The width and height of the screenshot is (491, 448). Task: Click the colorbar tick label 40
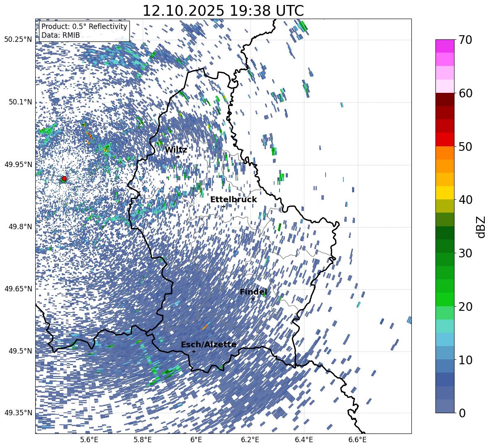pos(465,200)
